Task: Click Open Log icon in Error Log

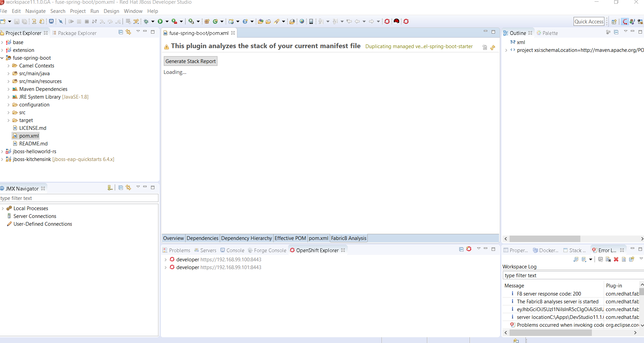Action: click(624, 259)
